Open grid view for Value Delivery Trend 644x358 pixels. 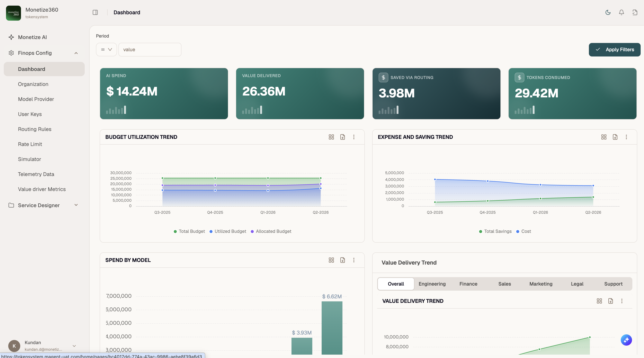pyautogui.click(x=599, y=301)
